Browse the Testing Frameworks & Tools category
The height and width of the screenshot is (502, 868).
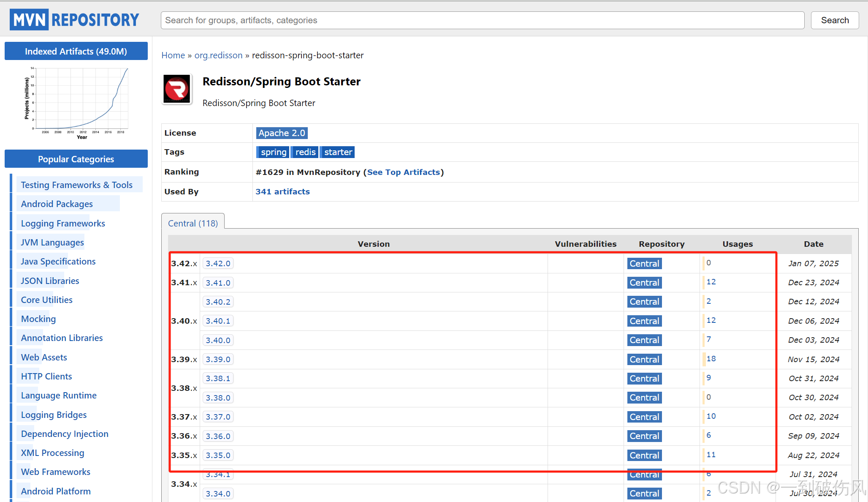76,185
